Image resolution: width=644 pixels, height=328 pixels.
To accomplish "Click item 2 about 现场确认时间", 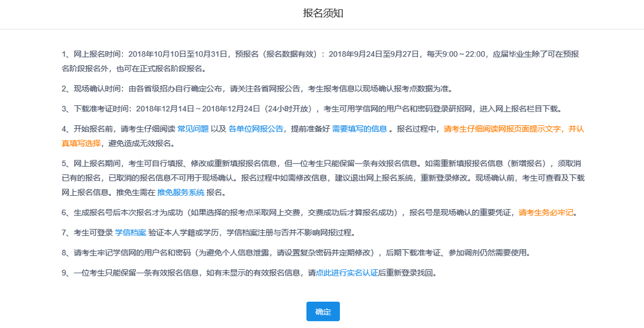I will 257,89.
